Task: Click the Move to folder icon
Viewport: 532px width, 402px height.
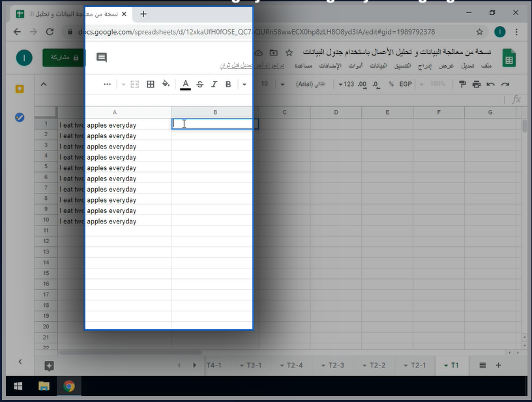Action: click(273, 53)
